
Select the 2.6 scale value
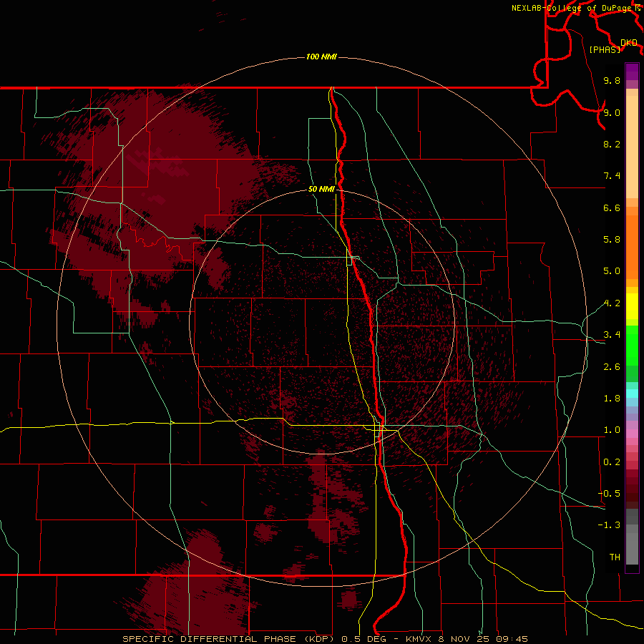(x=612, y=367)
